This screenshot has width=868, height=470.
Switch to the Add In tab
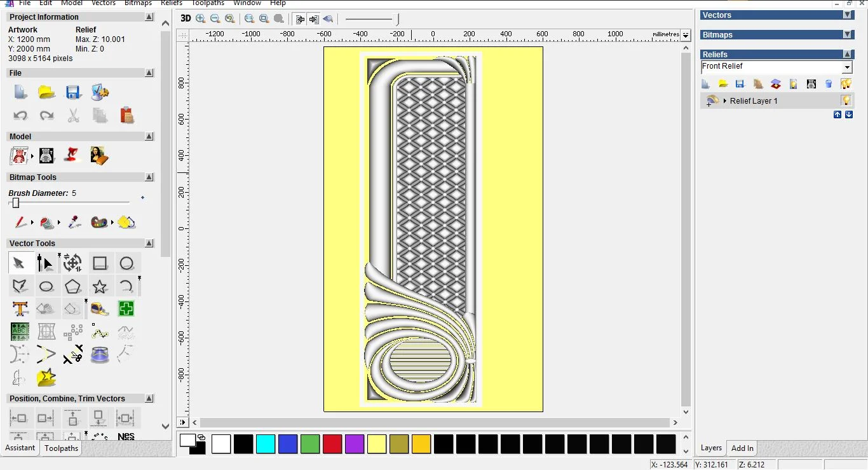coord(742,448)
